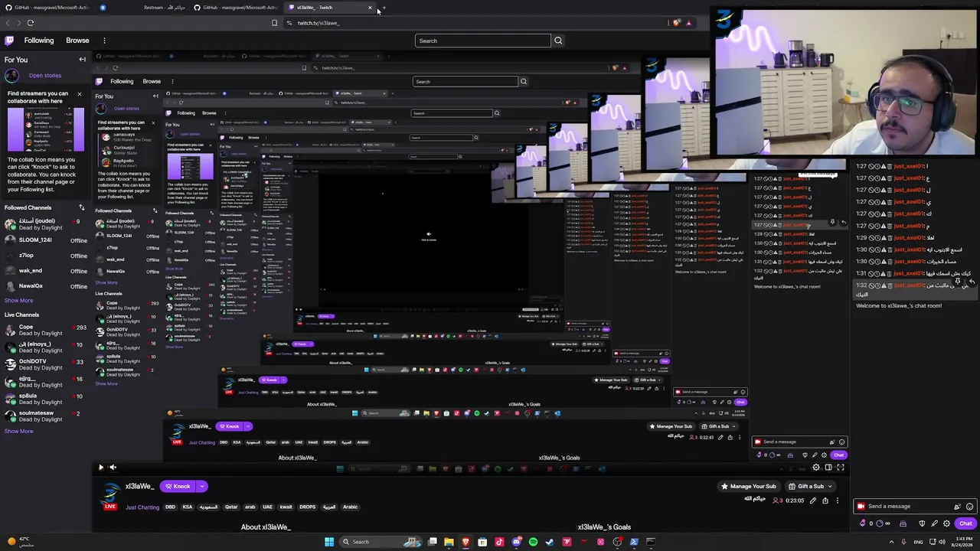Open stories in the sidebar

pyautogui.click(x=45, y=75)
